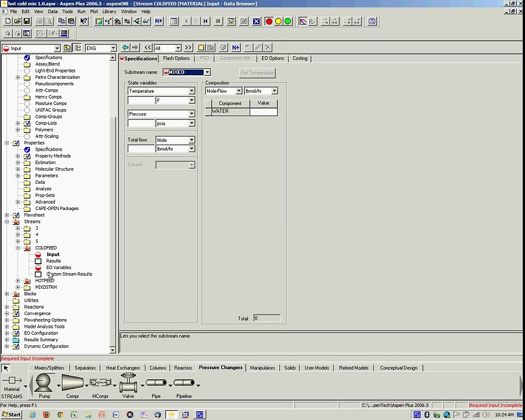Click the Copy toolbar icon
Screen dimensions: 525x420
tap(62, 22)
